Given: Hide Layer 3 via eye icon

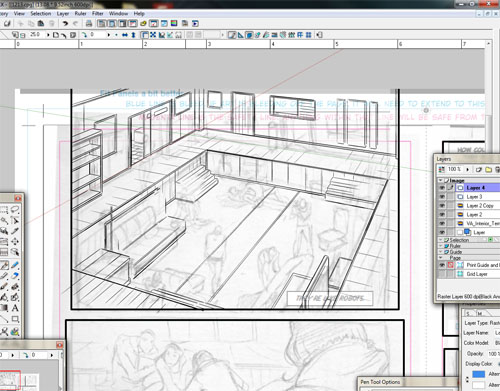Looking at the screenshot, I should (x=442, y=197).
